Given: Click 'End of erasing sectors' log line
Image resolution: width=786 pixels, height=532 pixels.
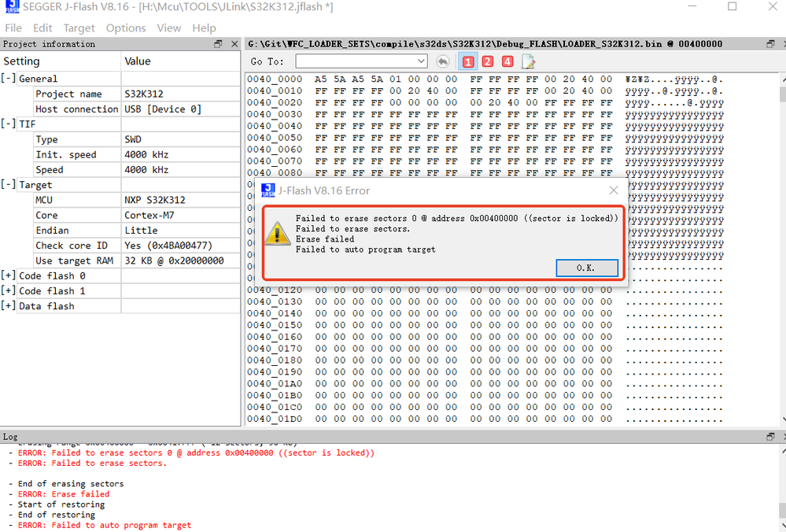Looking at the screenshot, I should coord(71,483).
